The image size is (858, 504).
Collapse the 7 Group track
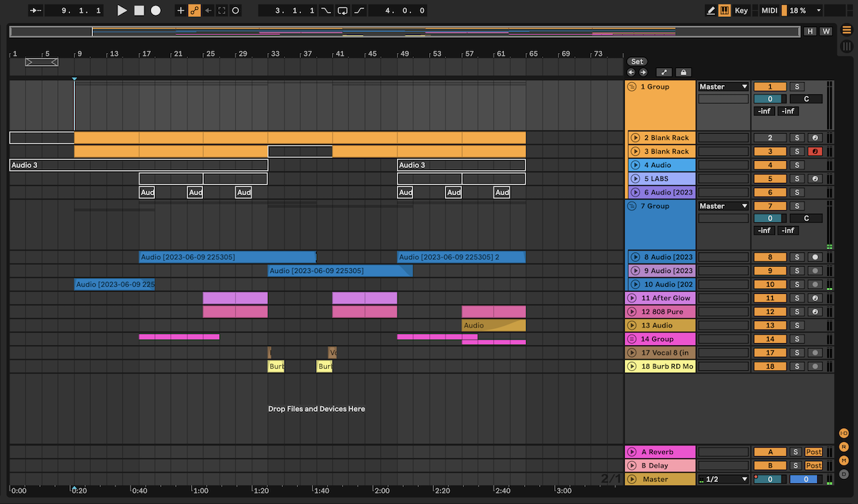click(x=631, y=206)
